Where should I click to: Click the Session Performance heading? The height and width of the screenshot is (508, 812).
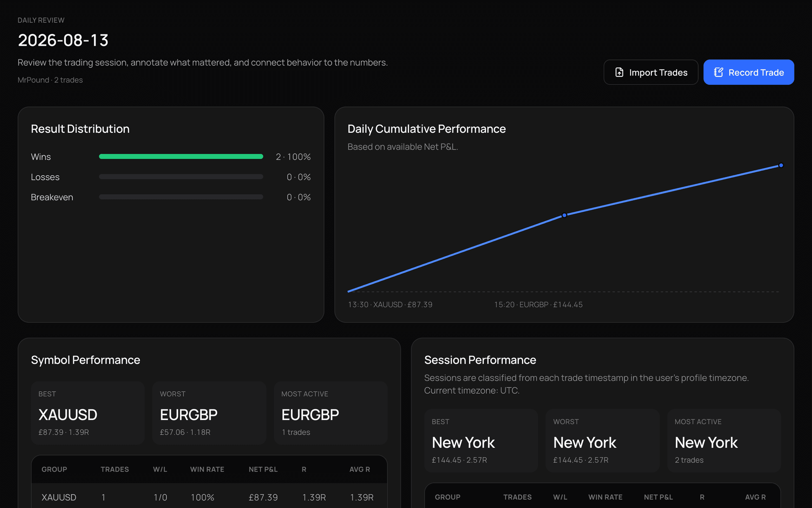coord(480,360)
